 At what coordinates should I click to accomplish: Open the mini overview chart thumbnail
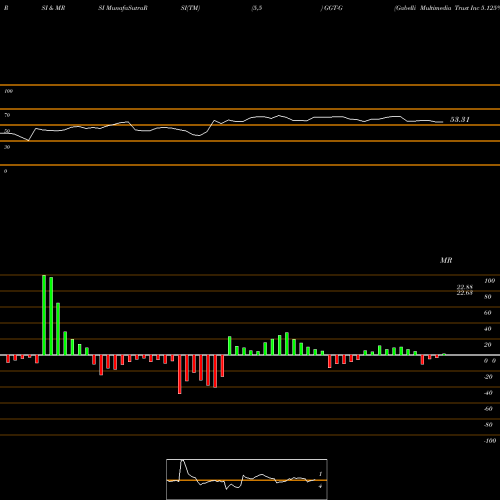[247, 479]
